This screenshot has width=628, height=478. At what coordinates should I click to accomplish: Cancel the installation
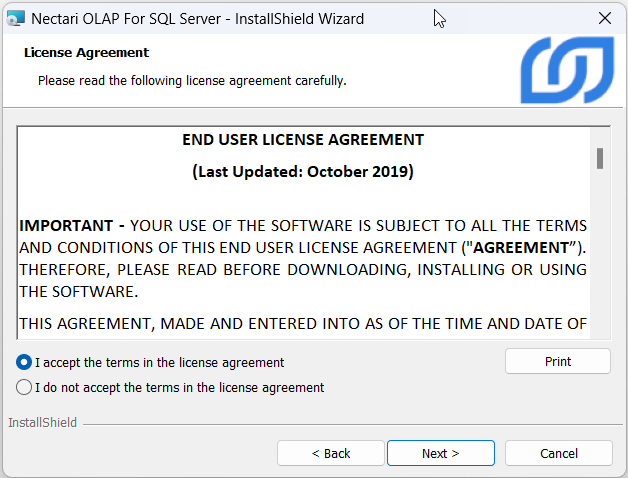click(x=558, y=453)
